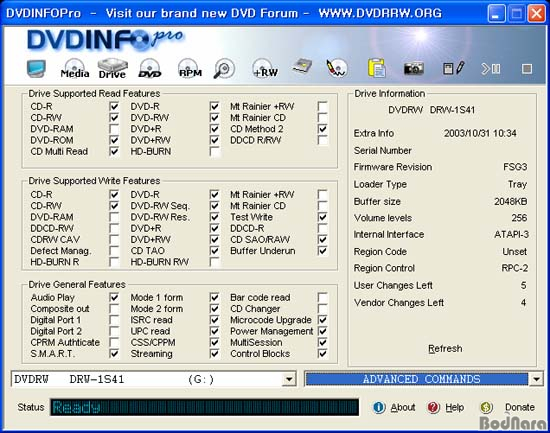Toggle the Defect Manag. checkbox
This screenshot has width=550, height=433.
coord(114,251)
